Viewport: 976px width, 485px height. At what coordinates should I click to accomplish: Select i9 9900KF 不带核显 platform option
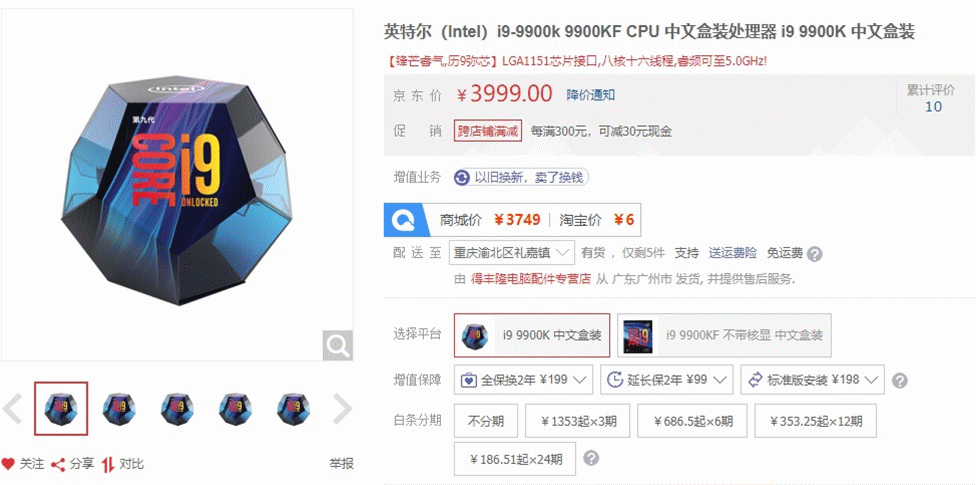coord(724,335)
